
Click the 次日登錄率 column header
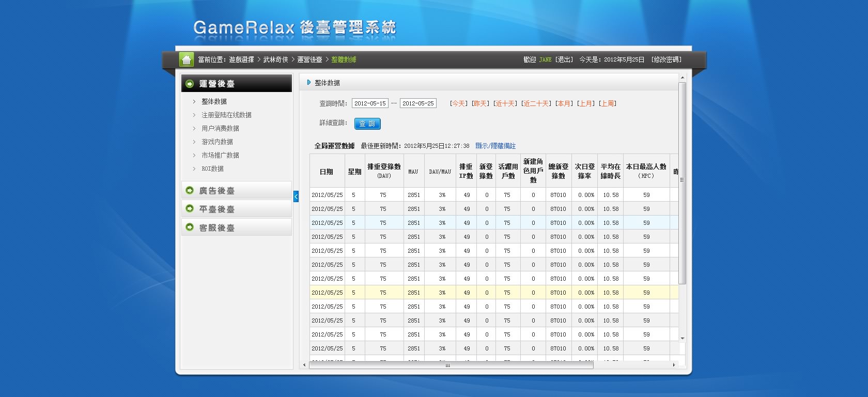tap(584, 171)
